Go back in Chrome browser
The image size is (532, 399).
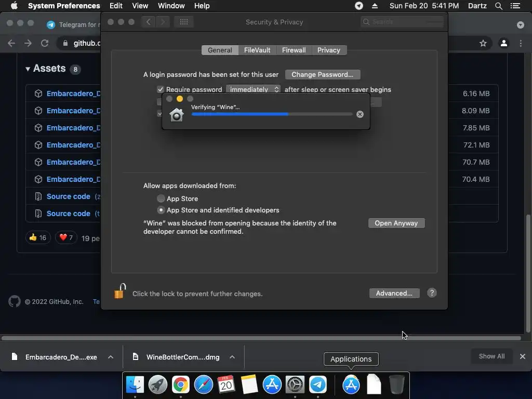(11, 43)
